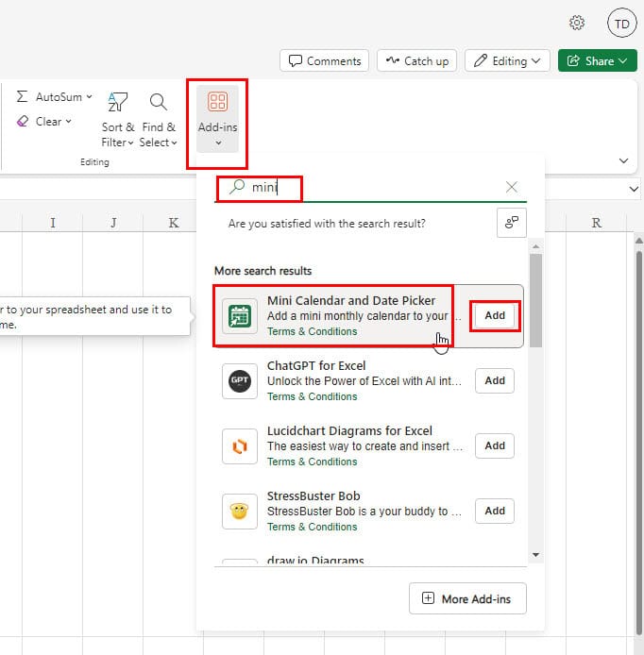Open the TD account profile avatar

pos(621,23)
